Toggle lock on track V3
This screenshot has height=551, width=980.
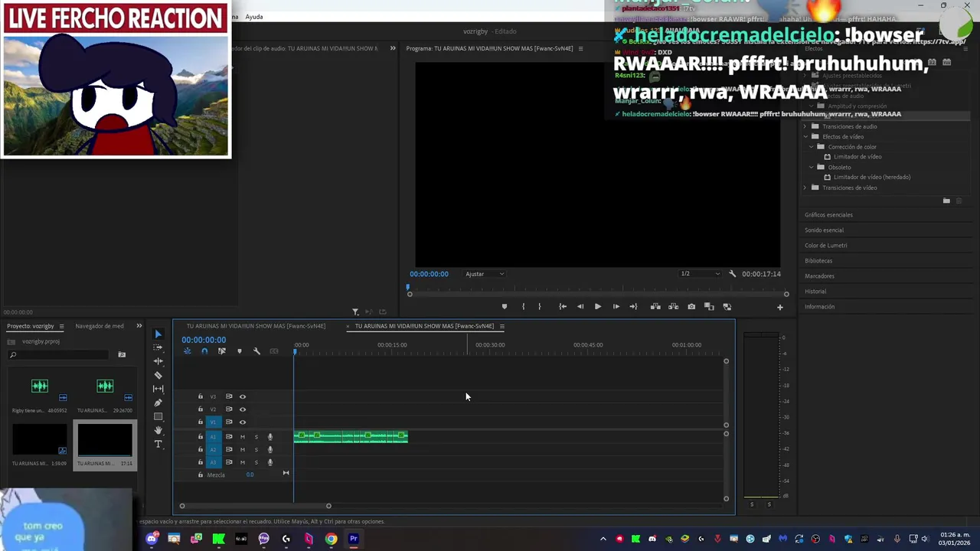click(201, 396)
